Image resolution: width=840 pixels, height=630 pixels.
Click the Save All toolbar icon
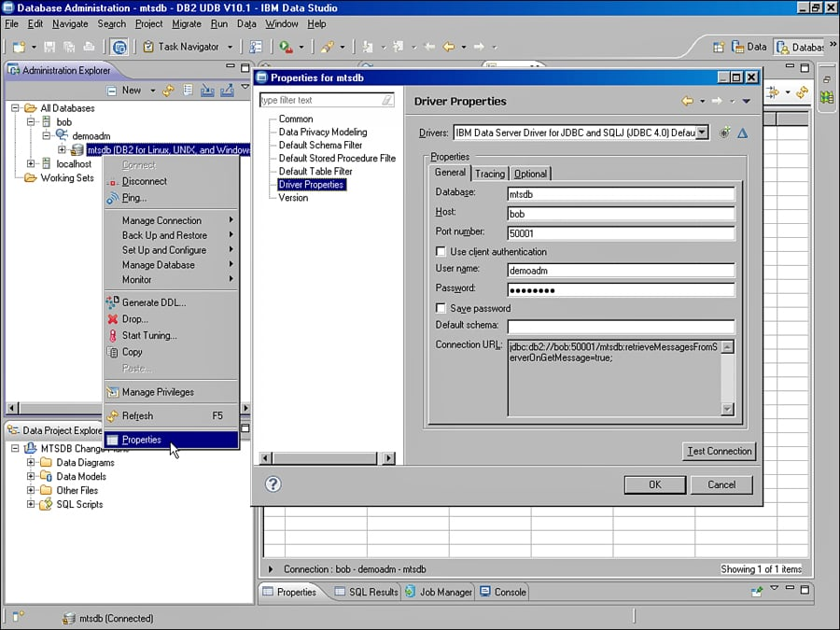click(67, 47)
